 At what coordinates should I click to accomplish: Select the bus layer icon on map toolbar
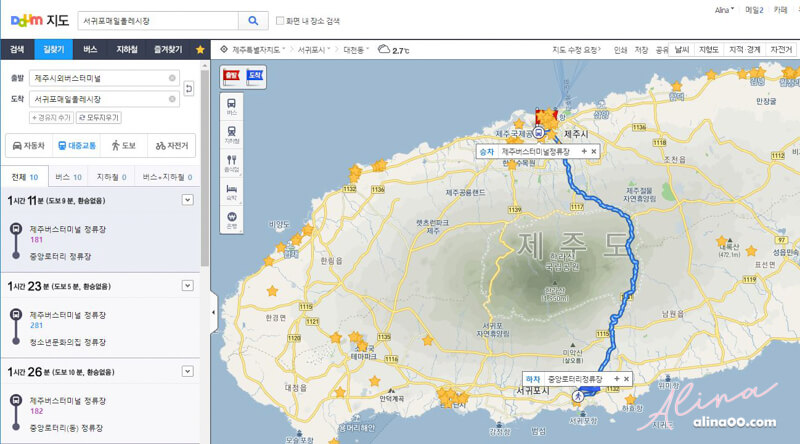coord(231,106)
